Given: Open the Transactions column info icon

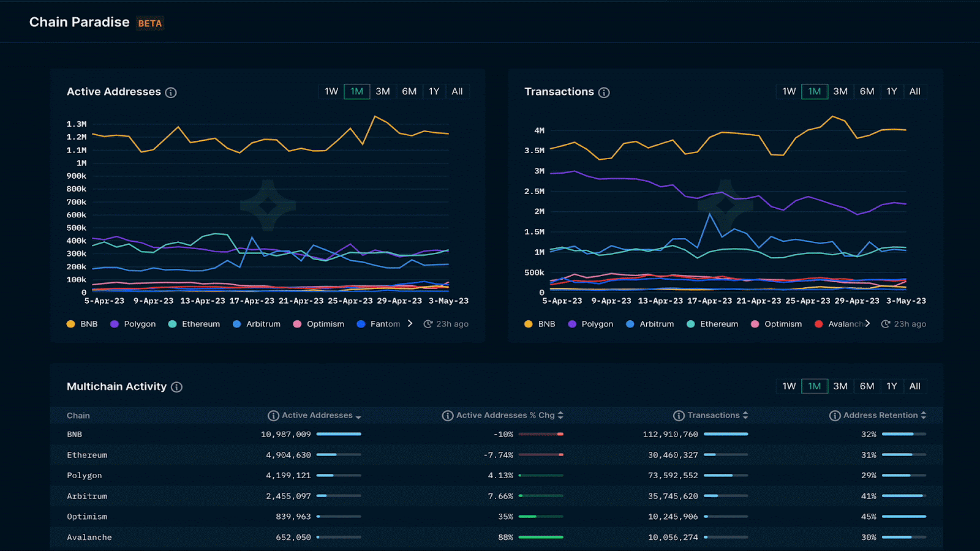Looking at the screenshot, I should point(679,415).
